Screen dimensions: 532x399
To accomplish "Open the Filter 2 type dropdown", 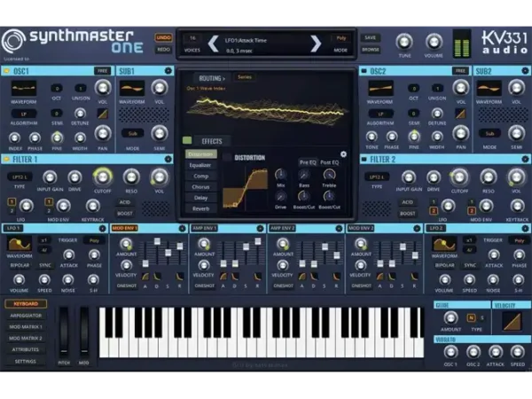I will 377,177.
